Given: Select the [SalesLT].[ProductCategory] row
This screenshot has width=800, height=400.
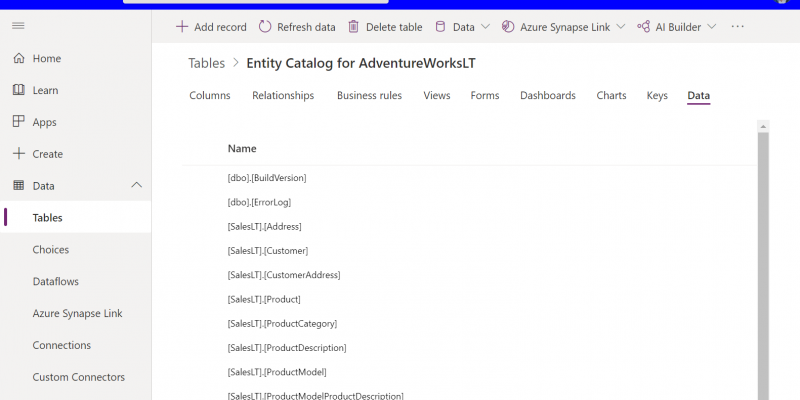Looking at the screenshot, I should pyautogui.click(x=469, y=323).
